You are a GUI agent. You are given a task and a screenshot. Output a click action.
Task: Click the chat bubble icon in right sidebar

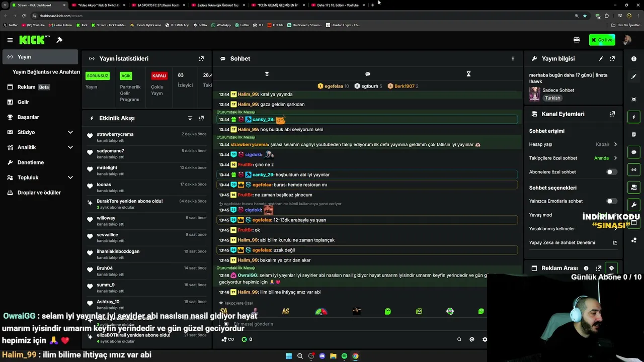click(x=634, y=152)
